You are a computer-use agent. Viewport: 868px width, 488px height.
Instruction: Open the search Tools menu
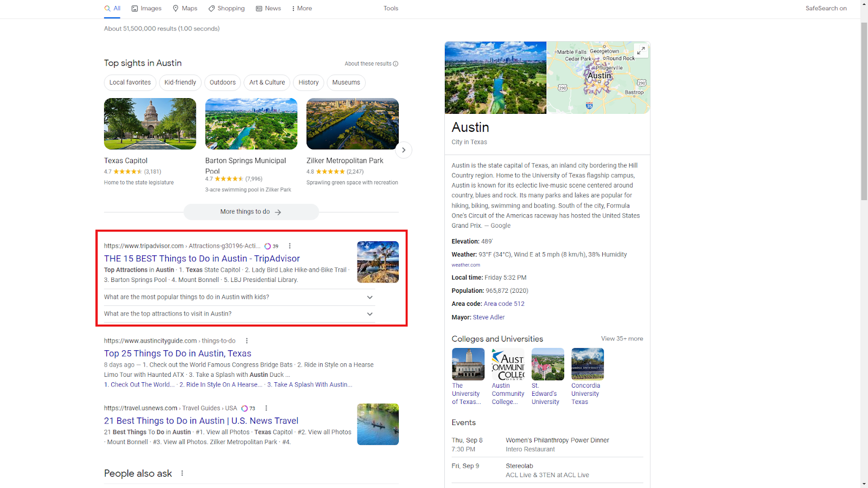coord(391,8)
